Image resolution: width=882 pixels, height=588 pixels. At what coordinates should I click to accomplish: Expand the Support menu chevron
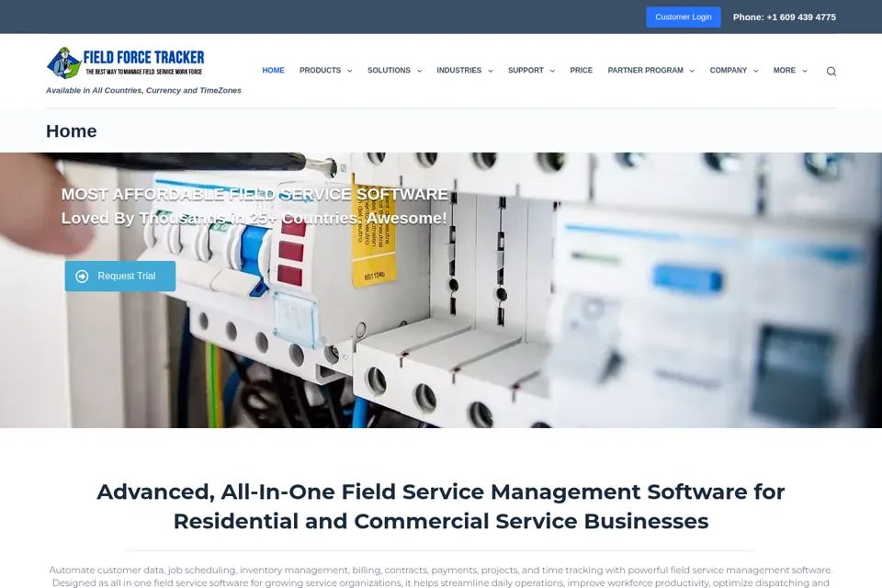click(552, 71)
